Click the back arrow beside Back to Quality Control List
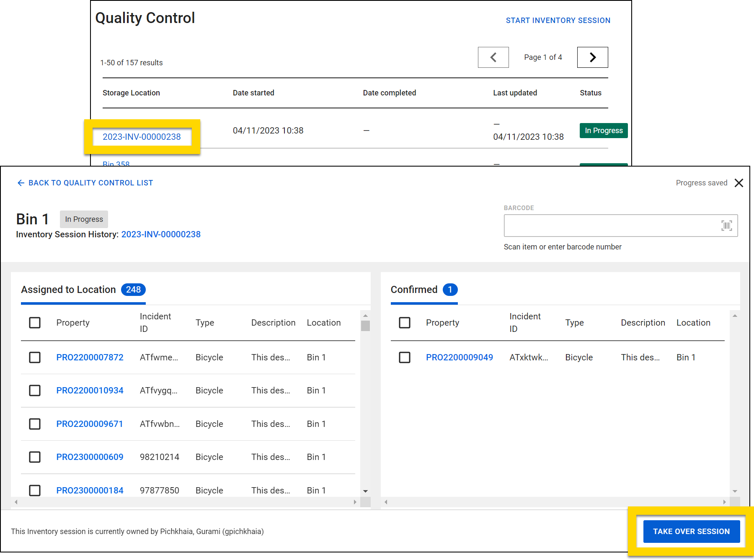This screenshot has width=754, height=560. (x=21, y=182)
